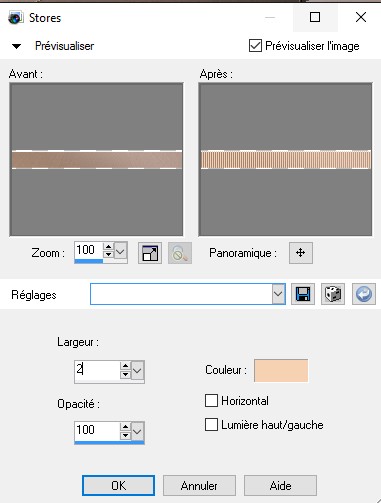Viewport: 381px width, 503px height.
Task: Click the fit preview to window icon
Action: click(x=150, y=253)
